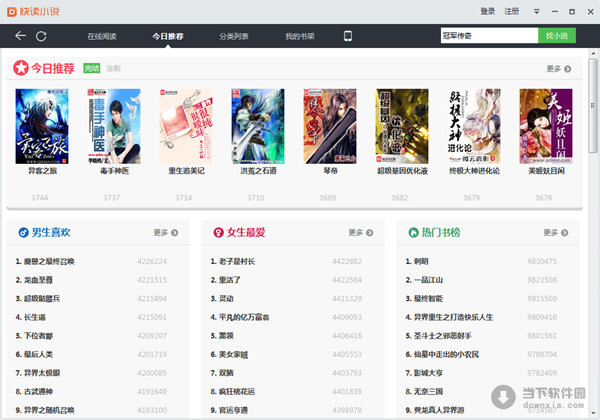The width and height of the screenshot is (600, 420).
Task: Open the 琴帝 book cover
Action: tap(330, 126)
